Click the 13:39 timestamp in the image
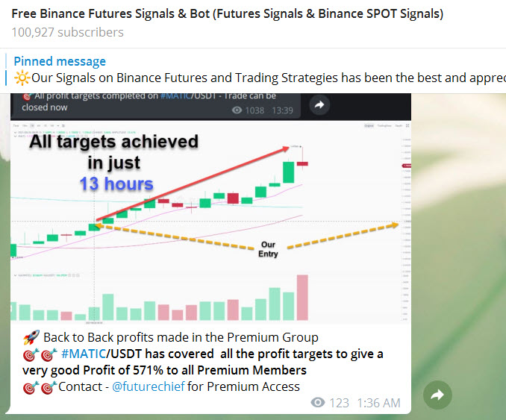This screenshot has width=506, height=420. [283, 110]
